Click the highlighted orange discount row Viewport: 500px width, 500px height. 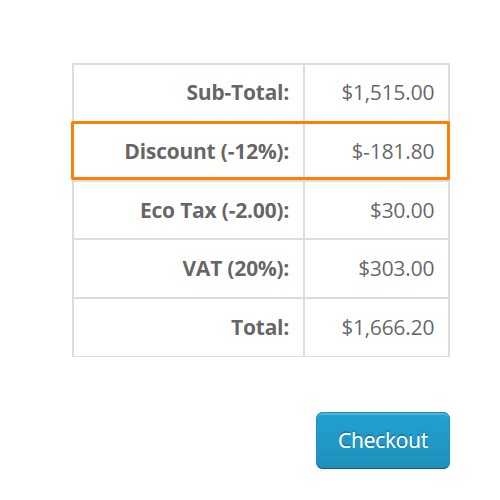(x=261, y=151)
